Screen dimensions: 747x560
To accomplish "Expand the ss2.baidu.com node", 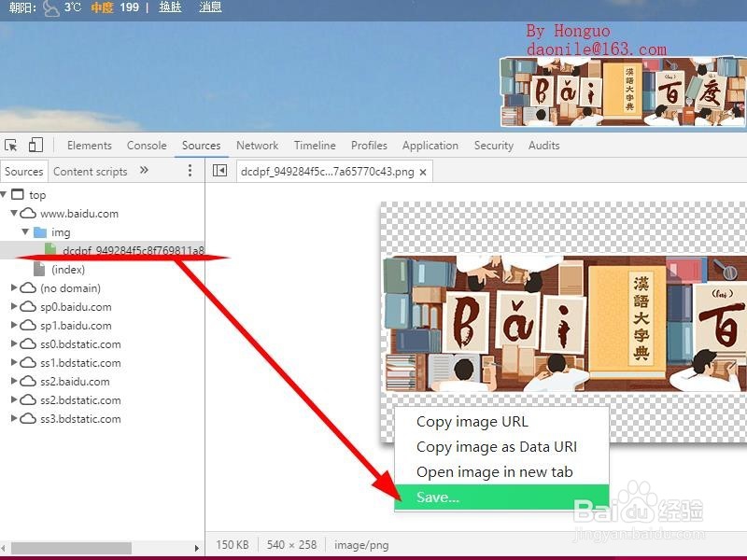I will coord(14,381).
